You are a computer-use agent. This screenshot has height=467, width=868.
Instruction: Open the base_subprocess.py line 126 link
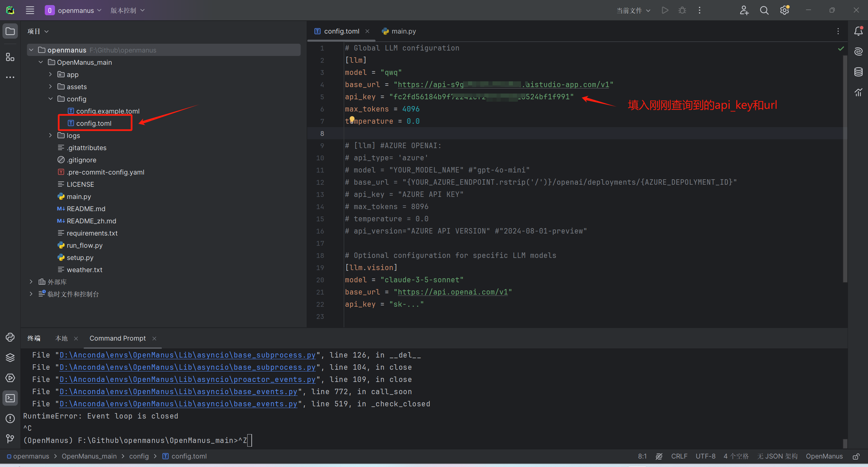(x=187, y=355)
